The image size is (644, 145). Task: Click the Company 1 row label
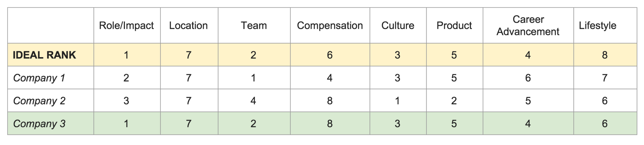39,78
